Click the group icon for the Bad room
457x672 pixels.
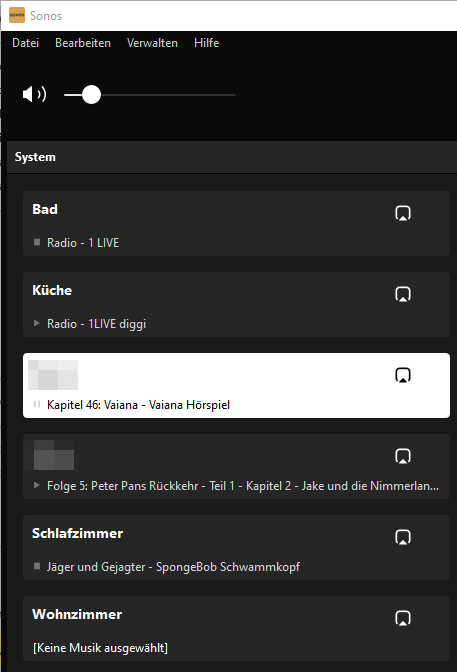[403, 213]
